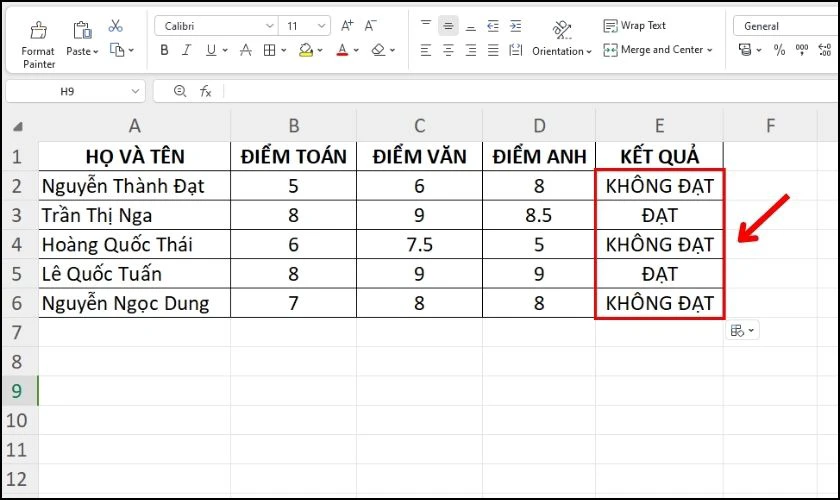The image size is (840, 500).
Task: Click the select-all corner triangle
Action: point(18,127)
